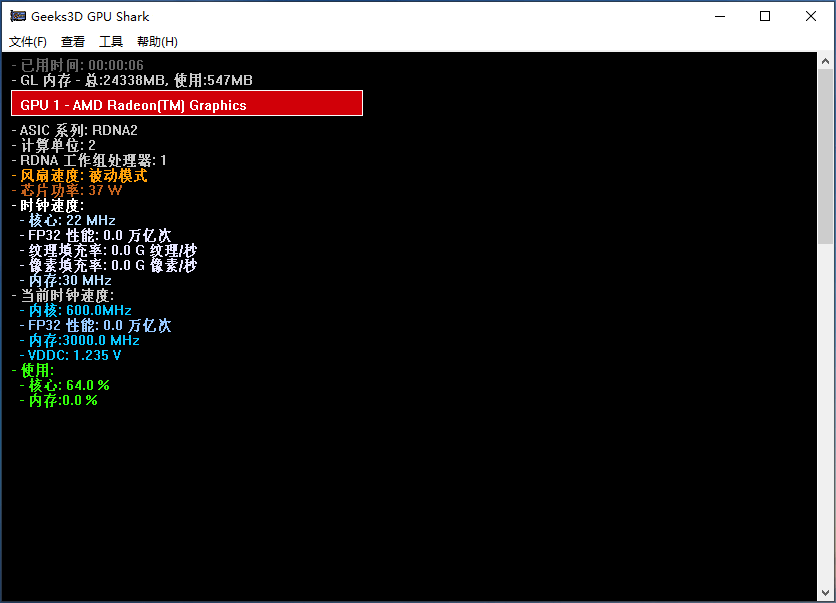This screenshot has height=603, width=836.
Task: Minimize the GPU Shark window
Action: point(720,17)
